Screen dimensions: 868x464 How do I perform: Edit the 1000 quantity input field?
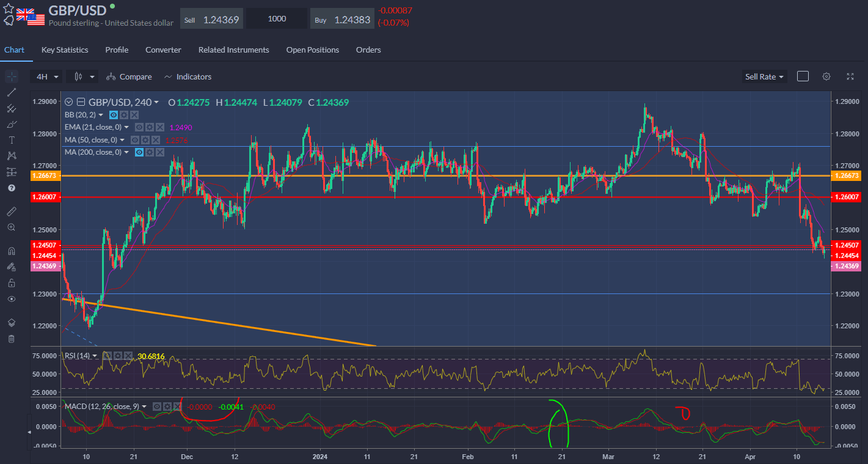276,18
